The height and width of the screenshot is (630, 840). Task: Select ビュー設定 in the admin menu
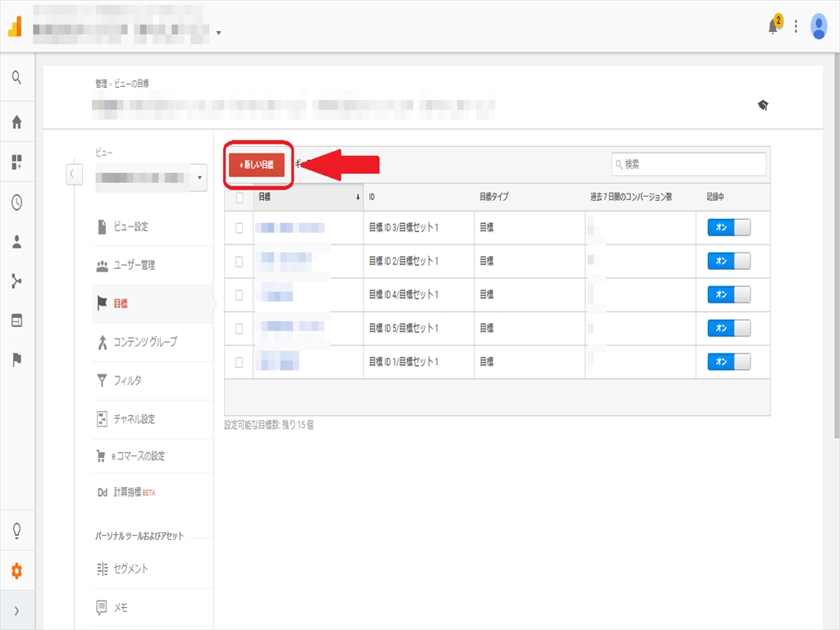(x=130, y=227)
